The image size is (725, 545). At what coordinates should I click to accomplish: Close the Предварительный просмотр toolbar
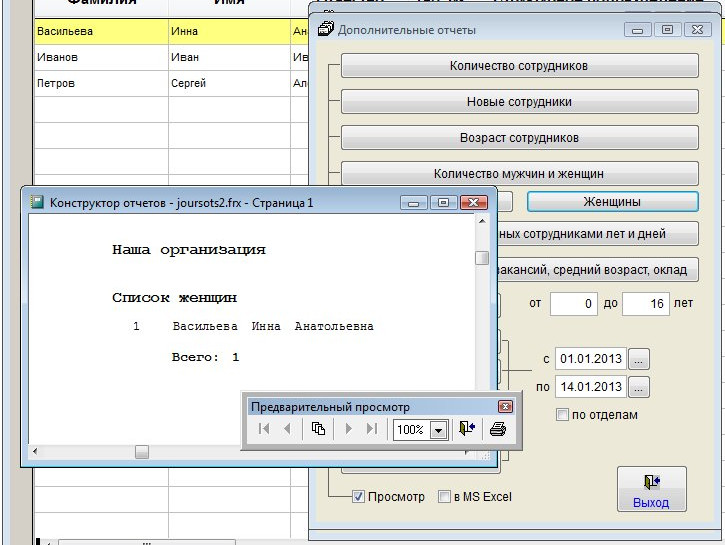click(x=505, y=407)
